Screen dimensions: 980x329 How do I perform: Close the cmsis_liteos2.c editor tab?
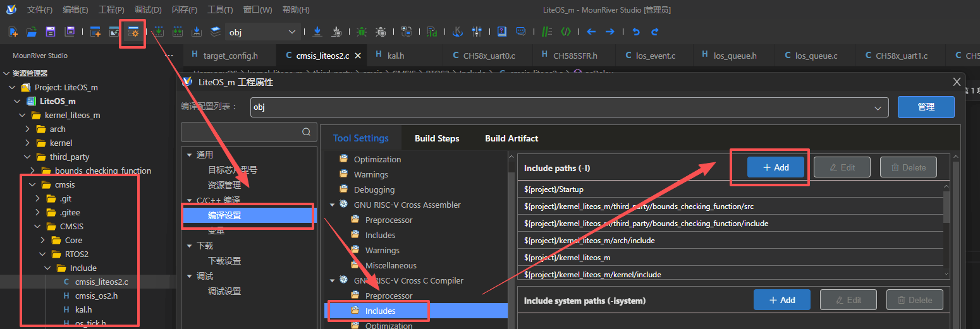[x=358, y=56]
